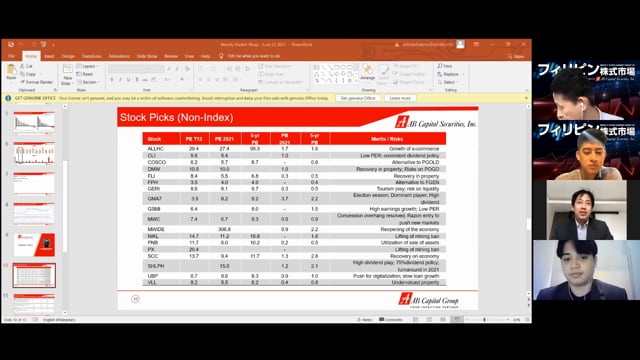Click the Learn more button
The image size is (640, 360).
[x=400, y=98]
